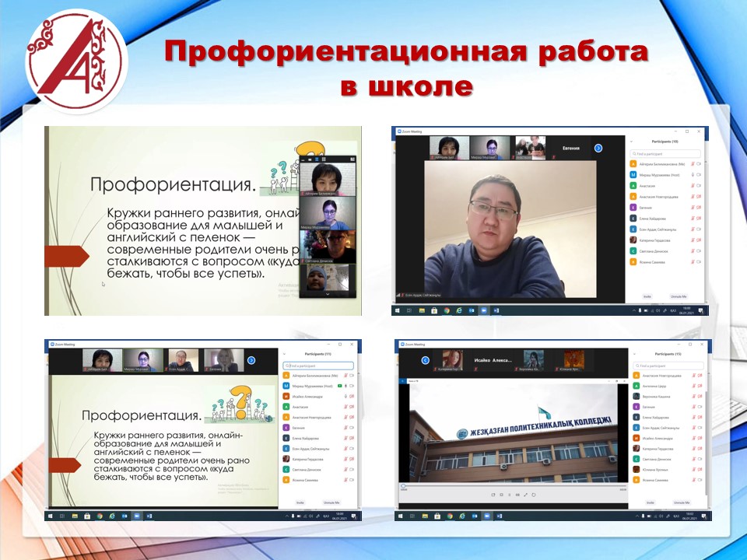Image resolution: width=747 pixels, height=560 pixels.
Task: Show next video thumbnails in the Participants (10) window
Action: point(598,148)
